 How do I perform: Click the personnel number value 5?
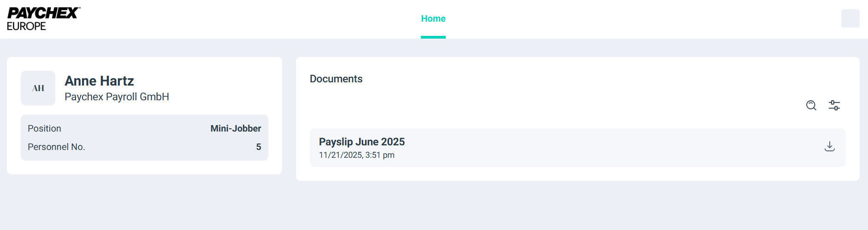click(x=259, y=147)
